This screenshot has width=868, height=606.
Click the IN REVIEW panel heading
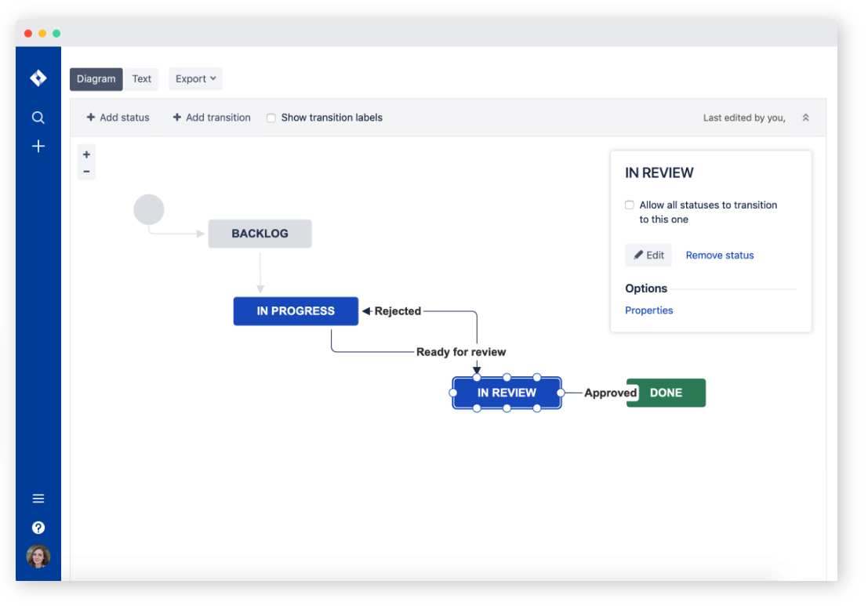pyautogui.click(x=659, y=173)
